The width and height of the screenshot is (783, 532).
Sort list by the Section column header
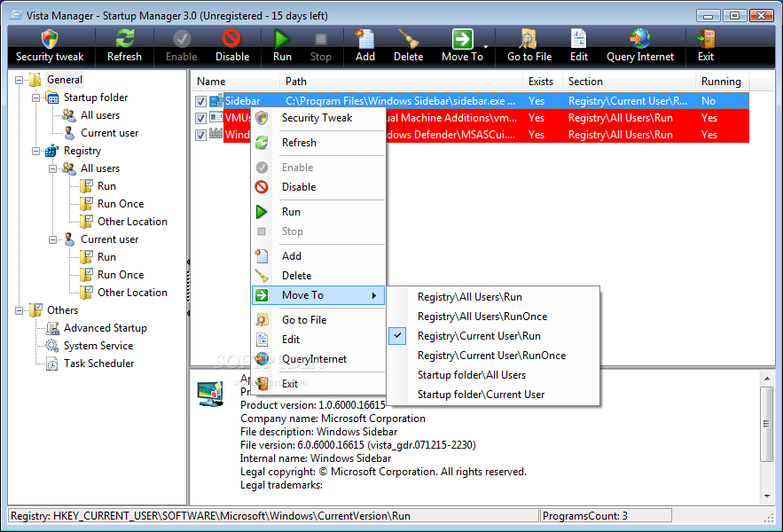click(x=630, y=82)
